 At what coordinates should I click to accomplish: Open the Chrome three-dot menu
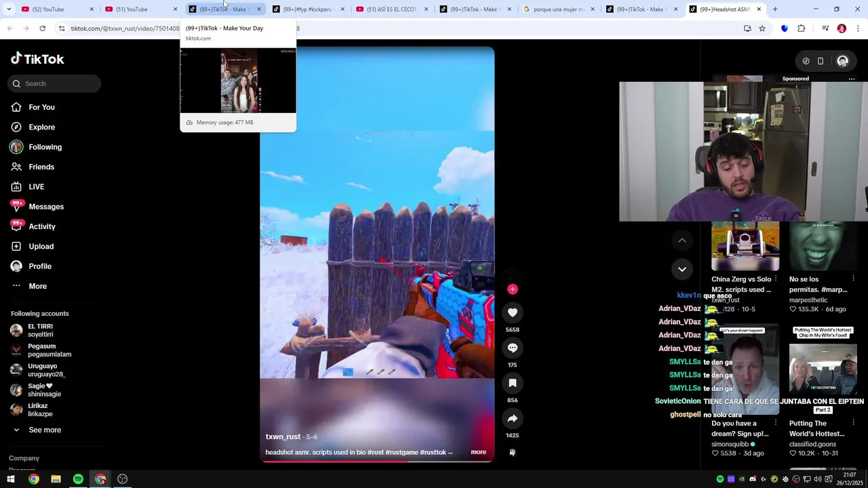[859, 28]
